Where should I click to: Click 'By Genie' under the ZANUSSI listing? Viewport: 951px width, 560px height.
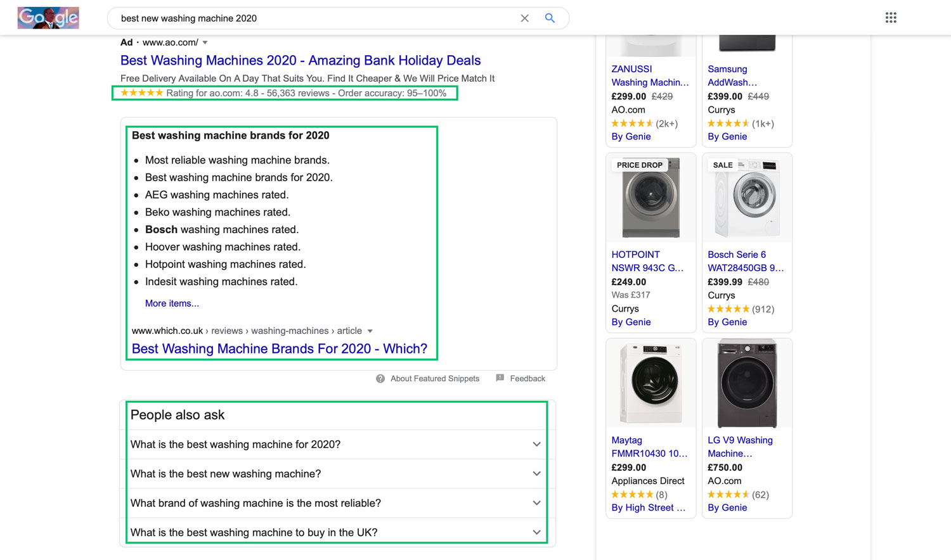631,137
